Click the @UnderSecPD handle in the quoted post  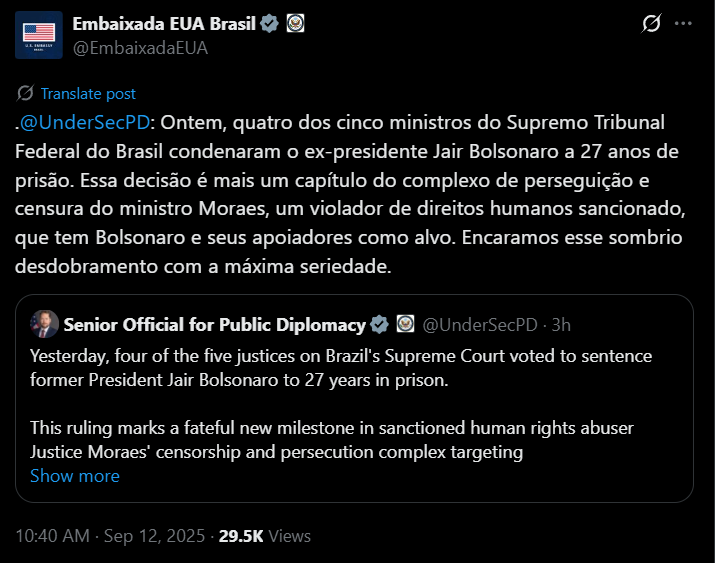tap(480, 324)
